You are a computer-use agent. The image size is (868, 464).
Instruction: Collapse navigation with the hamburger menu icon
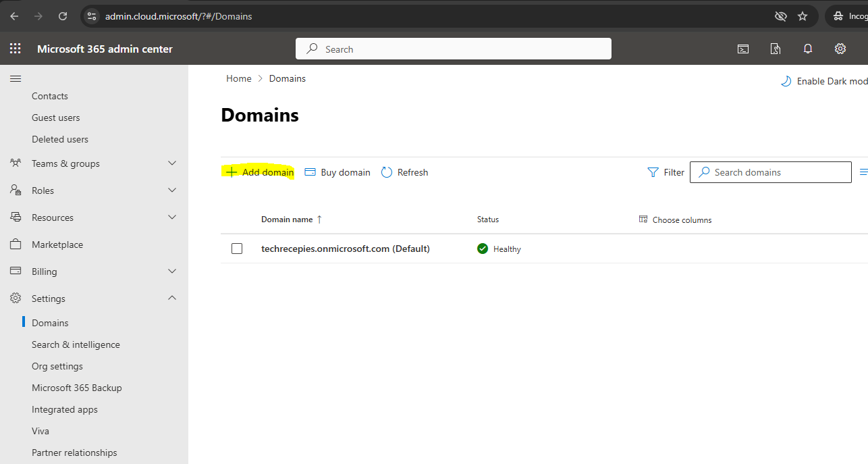[x=15, y=79]
